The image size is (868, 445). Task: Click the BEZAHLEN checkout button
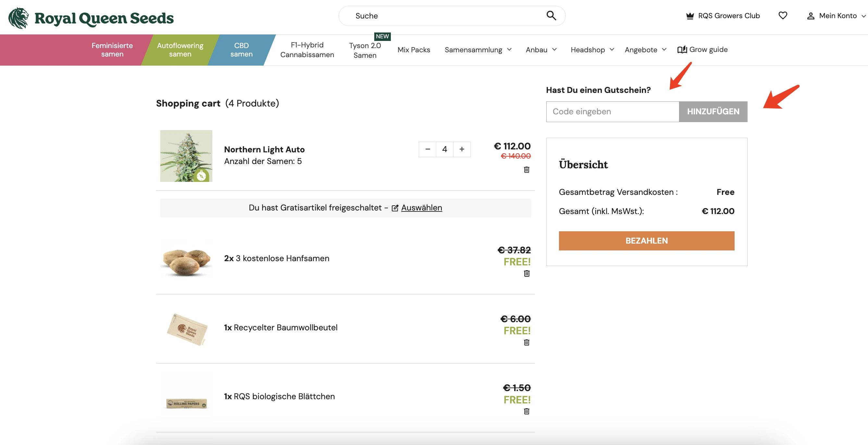(646, 241)
